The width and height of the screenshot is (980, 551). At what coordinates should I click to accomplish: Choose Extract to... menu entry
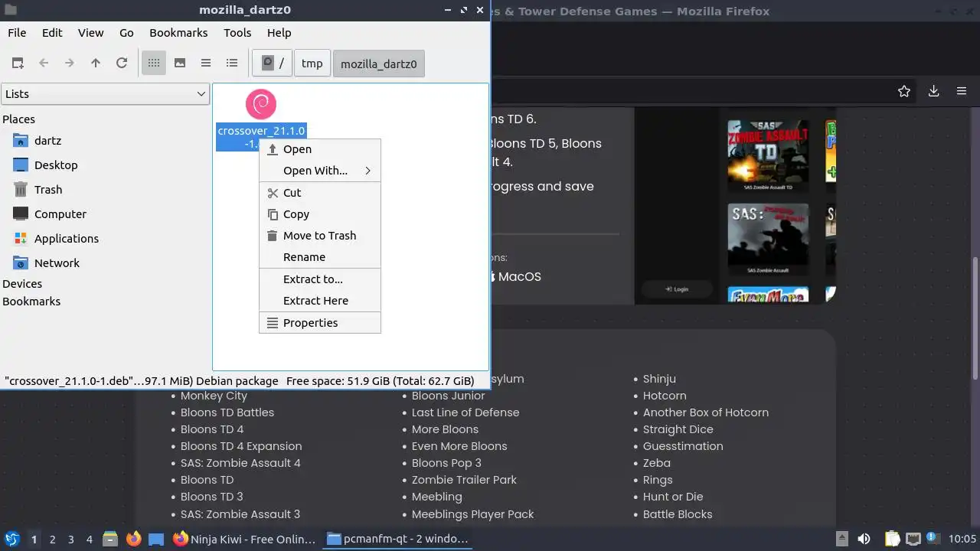[x=320, y=279]
